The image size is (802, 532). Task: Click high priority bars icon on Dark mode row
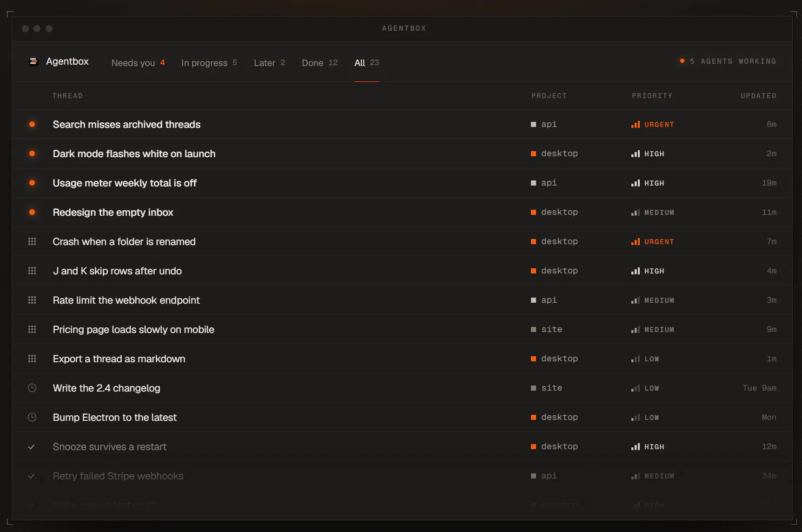click(x=636, y=154)
